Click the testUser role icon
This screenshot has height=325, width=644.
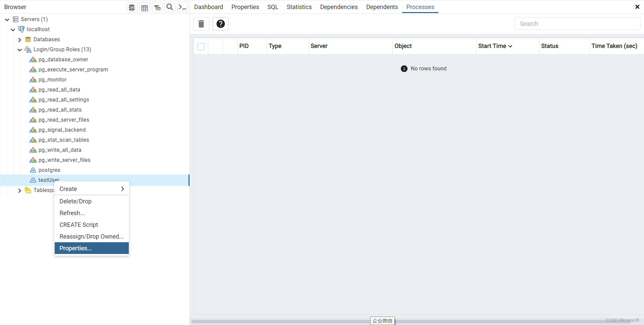click(33, 180)
